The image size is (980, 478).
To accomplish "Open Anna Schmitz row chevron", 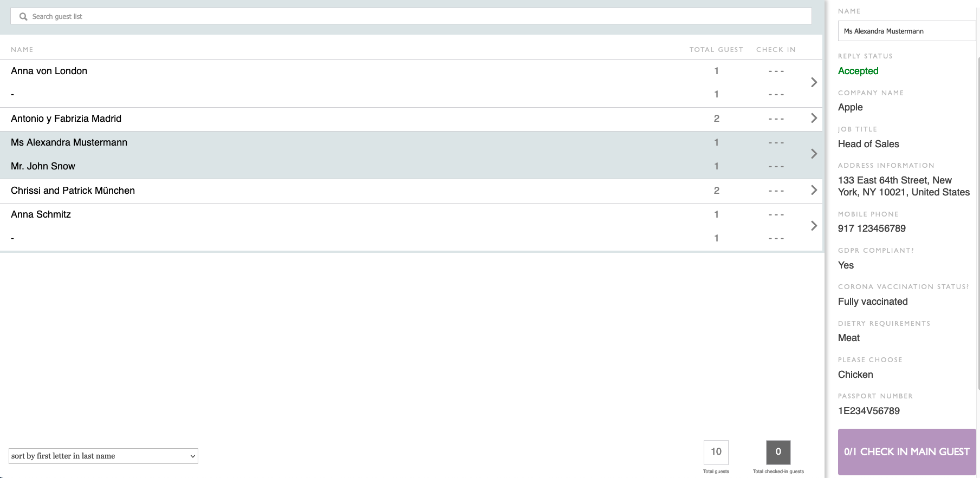I will click(814, 226).
